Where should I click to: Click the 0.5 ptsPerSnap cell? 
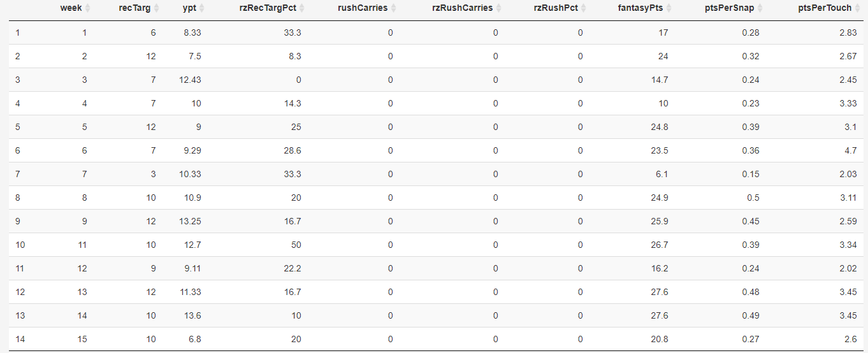coord(753,198)
